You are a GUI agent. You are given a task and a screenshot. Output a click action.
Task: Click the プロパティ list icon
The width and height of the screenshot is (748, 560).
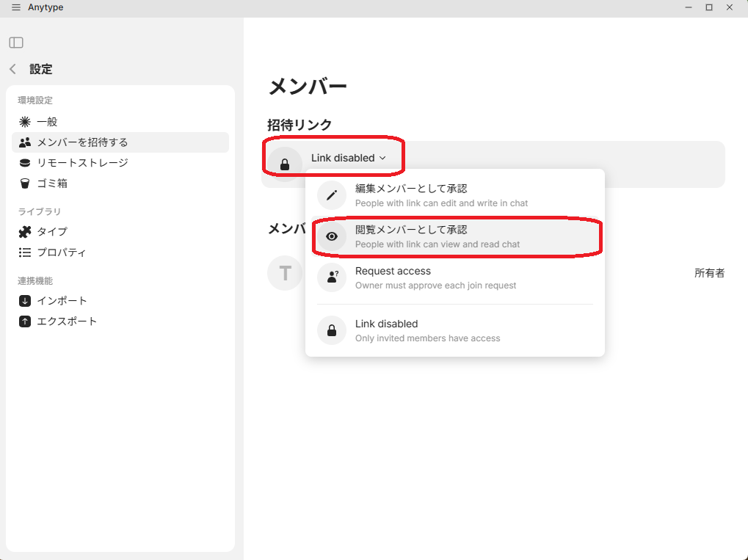click(x=25, y=252)
